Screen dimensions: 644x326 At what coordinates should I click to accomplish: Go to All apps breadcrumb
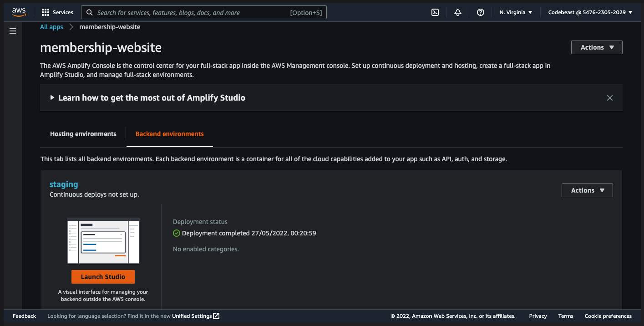coord(51,27)
